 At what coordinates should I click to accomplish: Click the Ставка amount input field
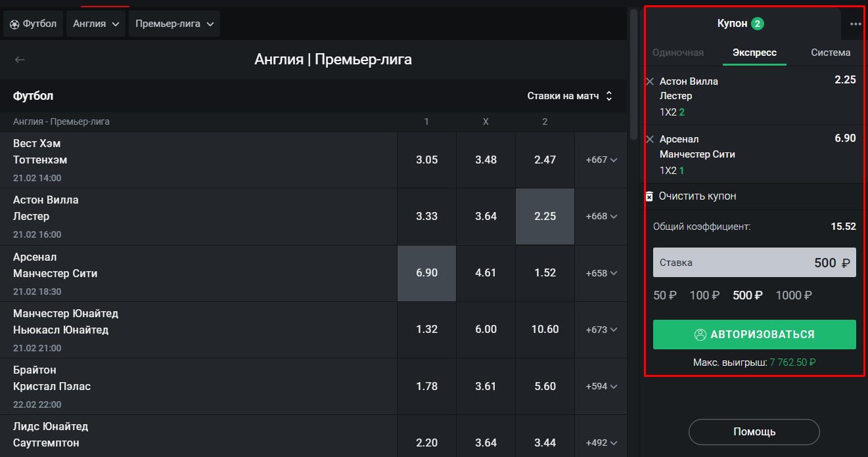point(754,263)
